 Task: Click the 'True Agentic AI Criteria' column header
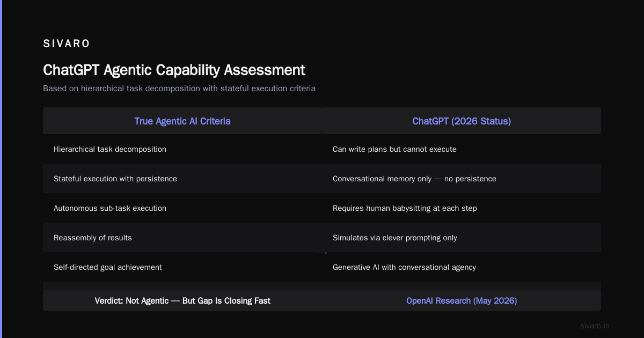point(182,121)
